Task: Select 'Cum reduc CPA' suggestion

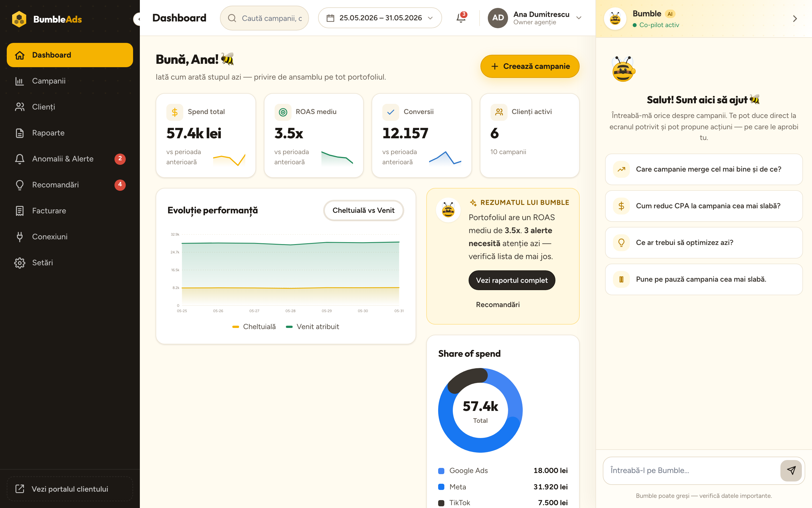Action: [x=704, y=206]
